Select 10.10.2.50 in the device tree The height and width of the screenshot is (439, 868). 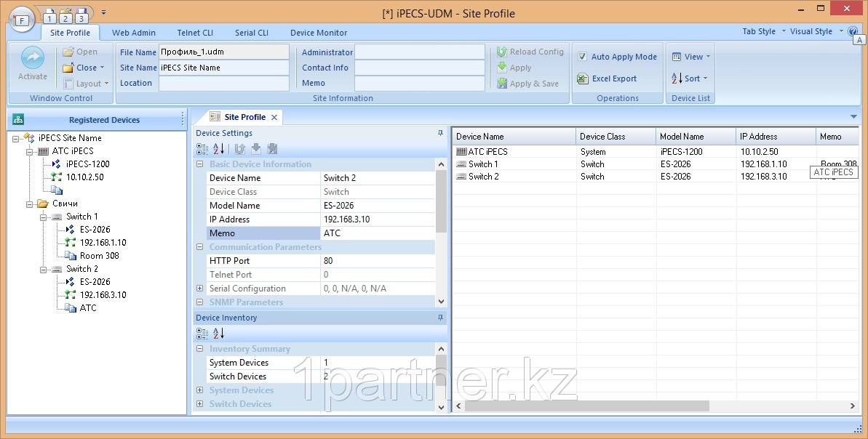click(x=84, y=177)
